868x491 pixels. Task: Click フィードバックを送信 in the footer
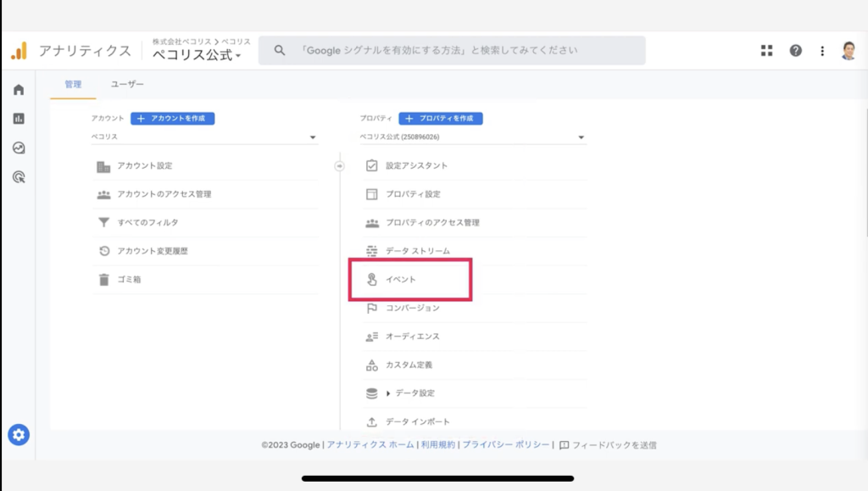click(x=608, y=445)
